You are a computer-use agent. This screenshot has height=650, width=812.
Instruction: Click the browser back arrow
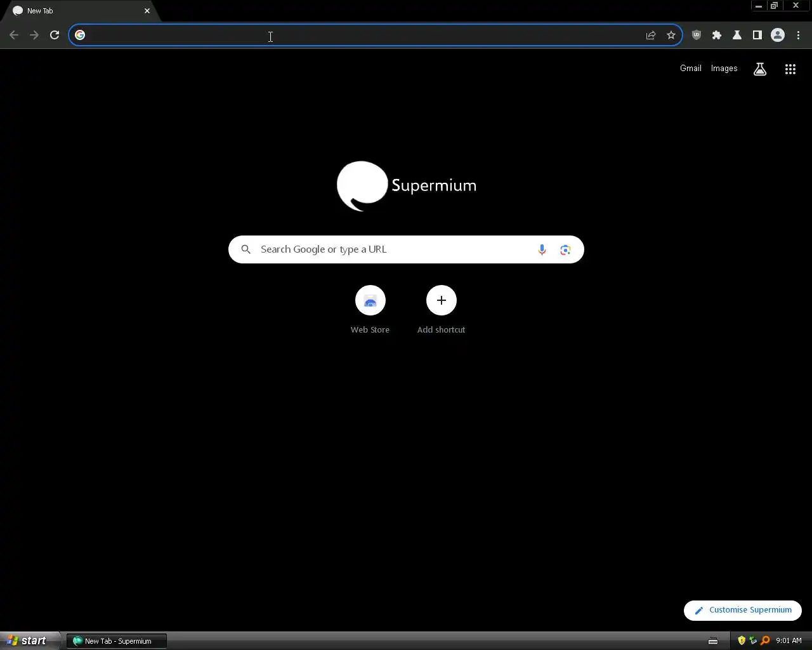[x=14, y=35]
